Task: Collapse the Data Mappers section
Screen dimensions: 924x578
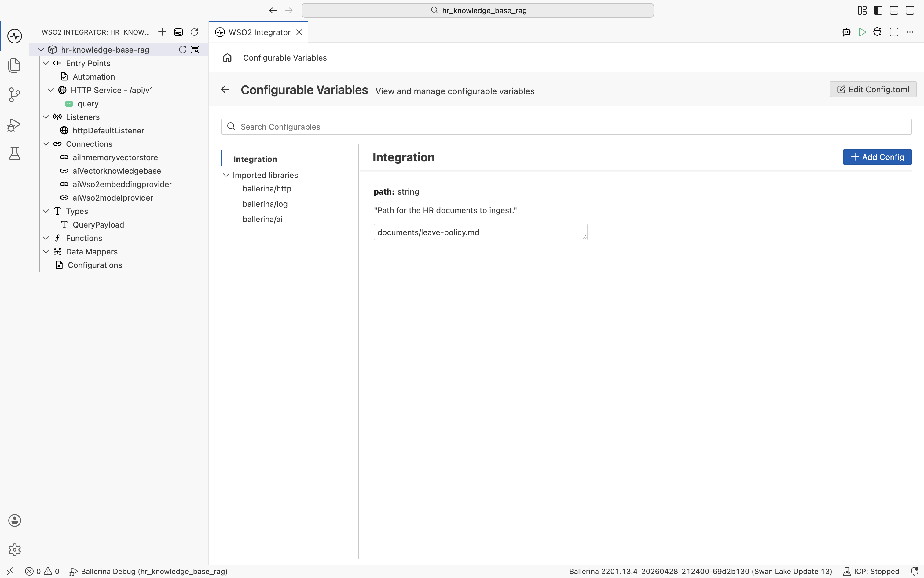Action: tap(46, 251)
